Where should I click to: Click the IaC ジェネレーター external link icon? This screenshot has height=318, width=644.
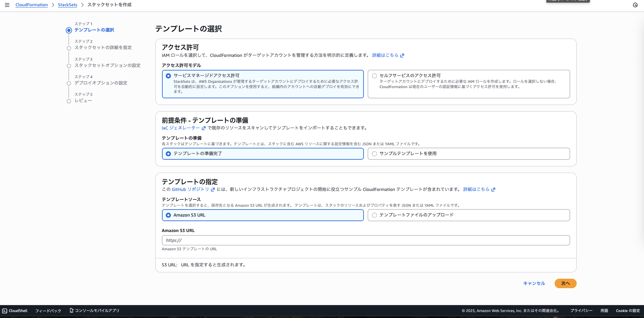pos(204,128)
